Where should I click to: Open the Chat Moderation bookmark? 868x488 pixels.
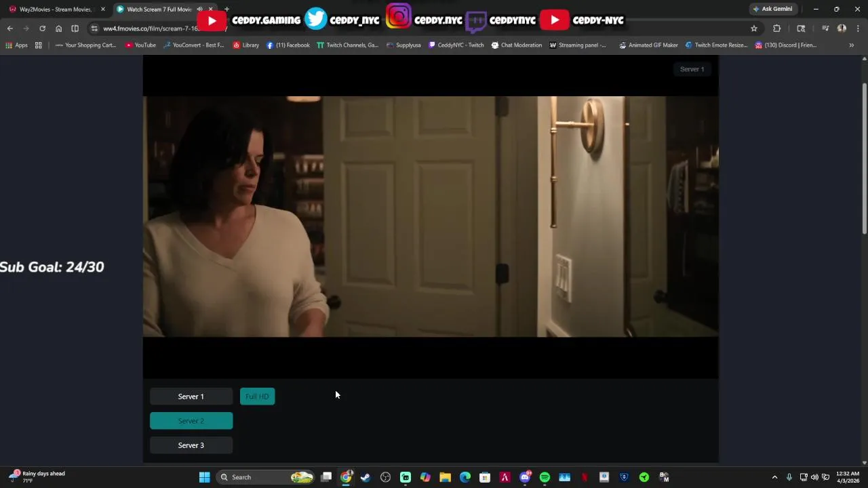click(x=517, y=45)
